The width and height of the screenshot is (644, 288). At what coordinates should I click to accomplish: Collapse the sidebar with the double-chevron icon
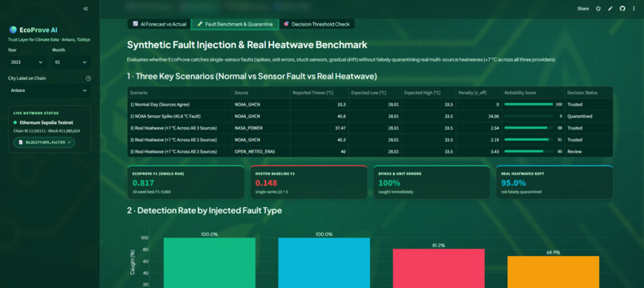tap(85, 9)
